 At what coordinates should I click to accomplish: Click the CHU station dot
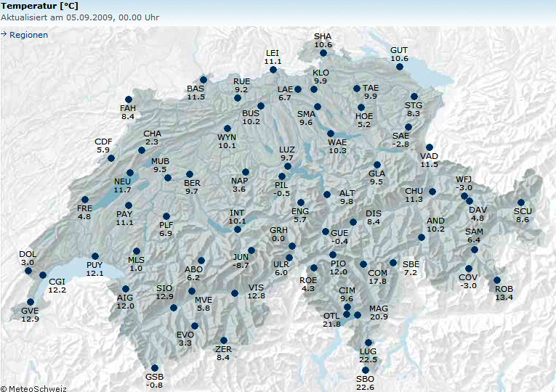(432, 192)
